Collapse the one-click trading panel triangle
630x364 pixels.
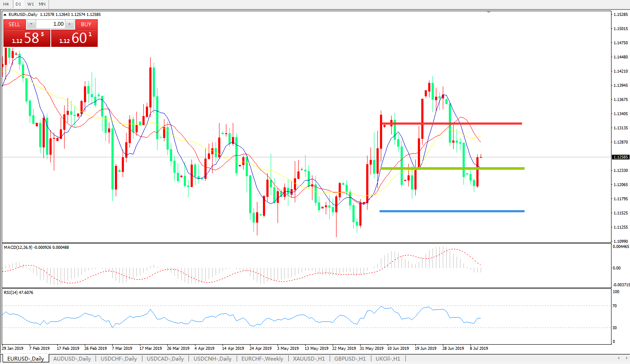pos(5,15)
